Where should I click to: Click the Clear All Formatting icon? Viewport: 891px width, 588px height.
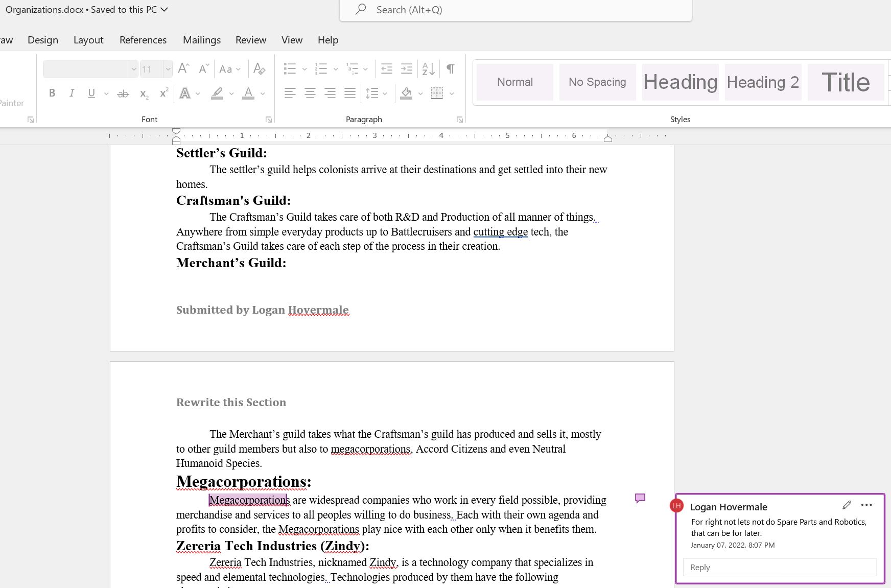259,69
